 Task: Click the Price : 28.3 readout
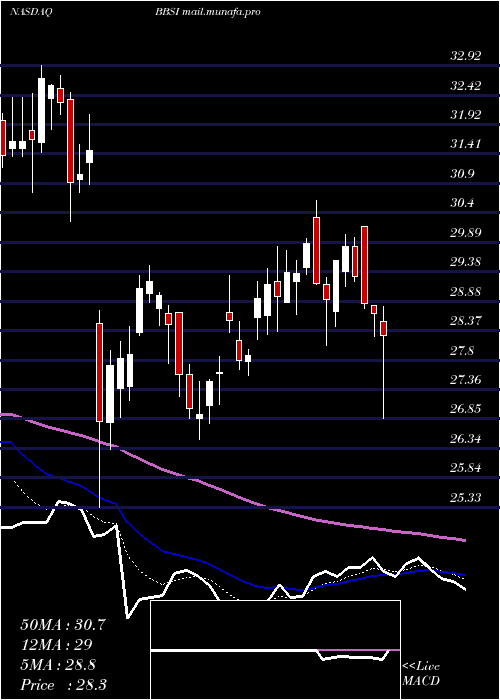(63, 685)
